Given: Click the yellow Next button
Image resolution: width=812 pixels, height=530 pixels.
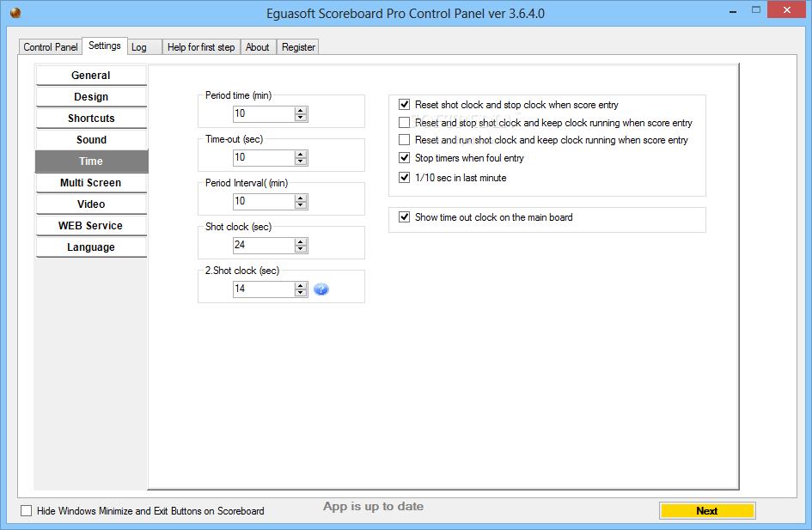Looking at the screenshot, I should click(x=707, y=511).
